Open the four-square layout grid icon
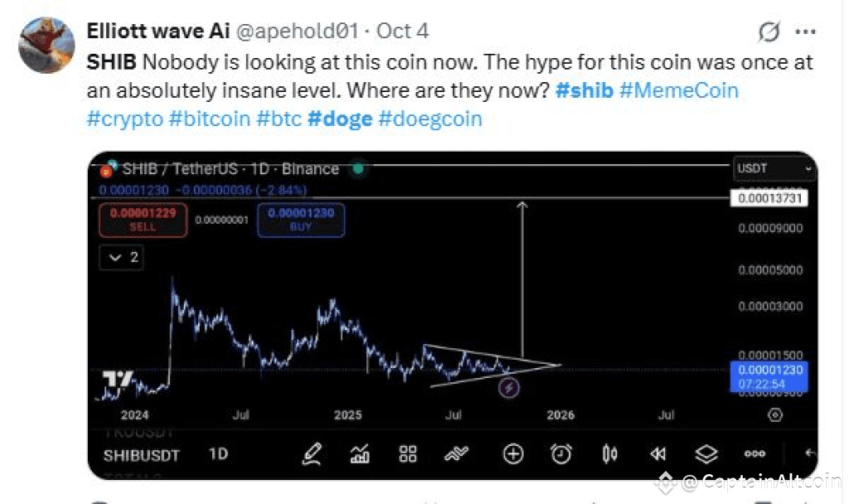The height and width of the screenshot is (504, 849). coord(408,454)
